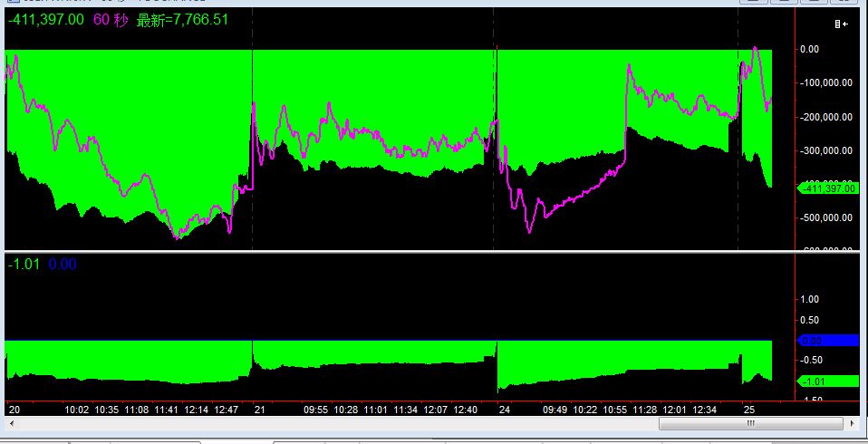Click the magenta '60 秒' interval label
This screenshot has width=868, height=444.
point(111,20)
